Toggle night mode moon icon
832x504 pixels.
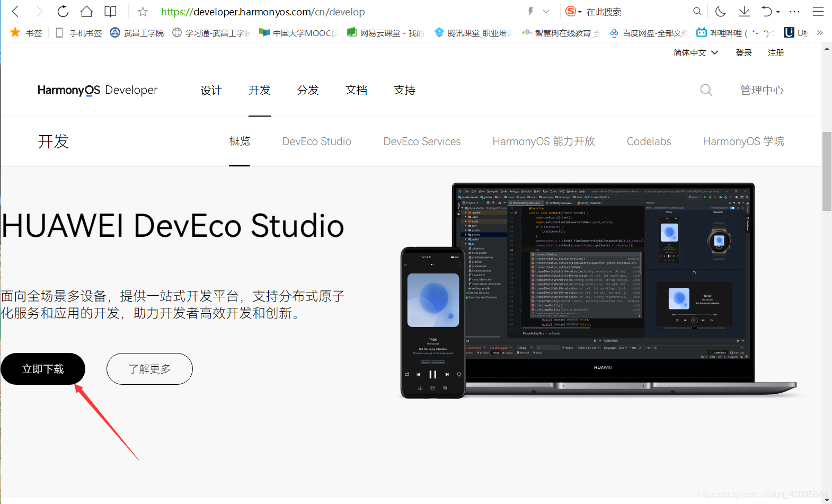click(x=720, y=11)
